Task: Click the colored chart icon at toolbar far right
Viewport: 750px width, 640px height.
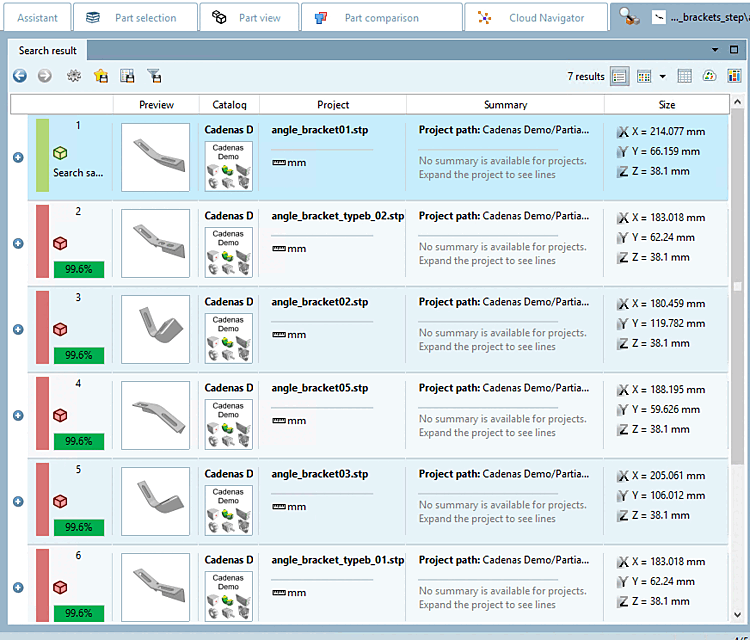Action: click(735, 76)
